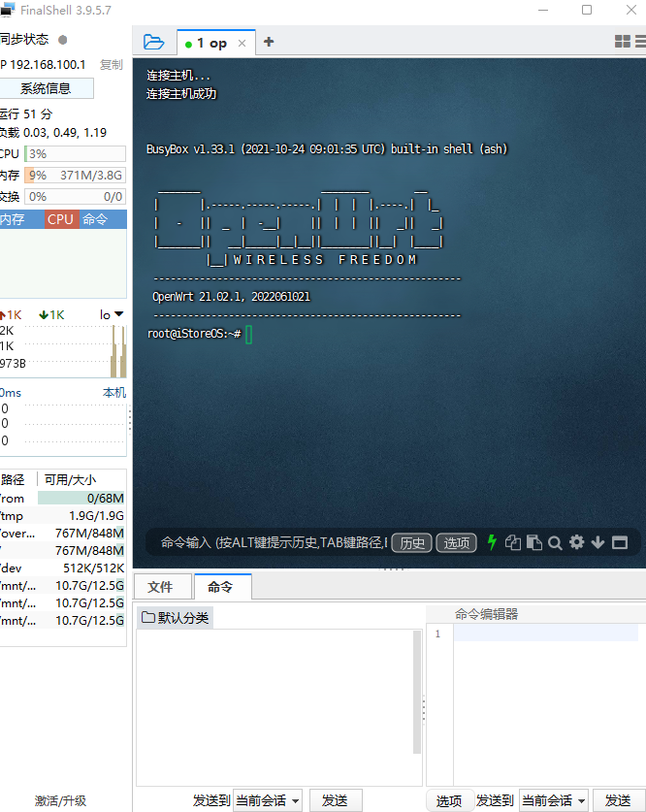The image size is (646, 812).
Task: Open 系统信息 system info
Action: pos(46,88)
